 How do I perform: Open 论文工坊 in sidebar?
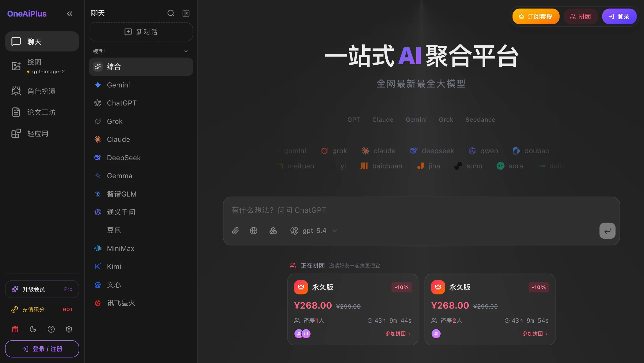point(42,112)
